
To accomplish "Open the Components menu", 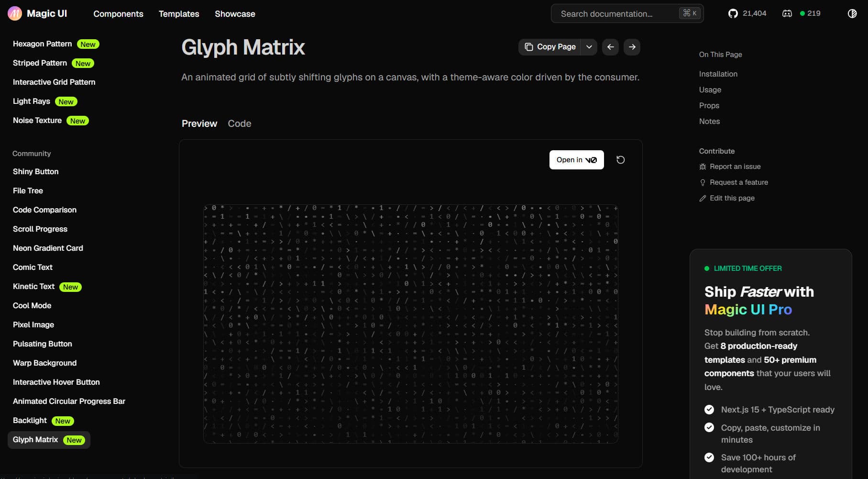I will (x=118, y=14).
